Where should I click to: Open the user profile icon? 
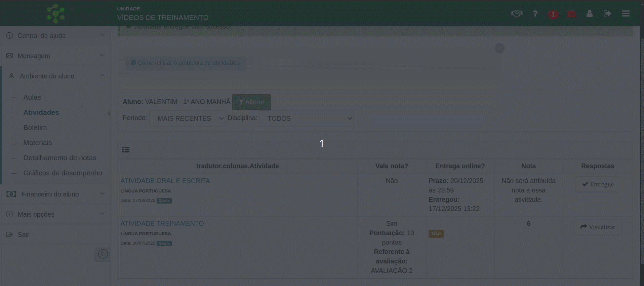tap(589, 14)
